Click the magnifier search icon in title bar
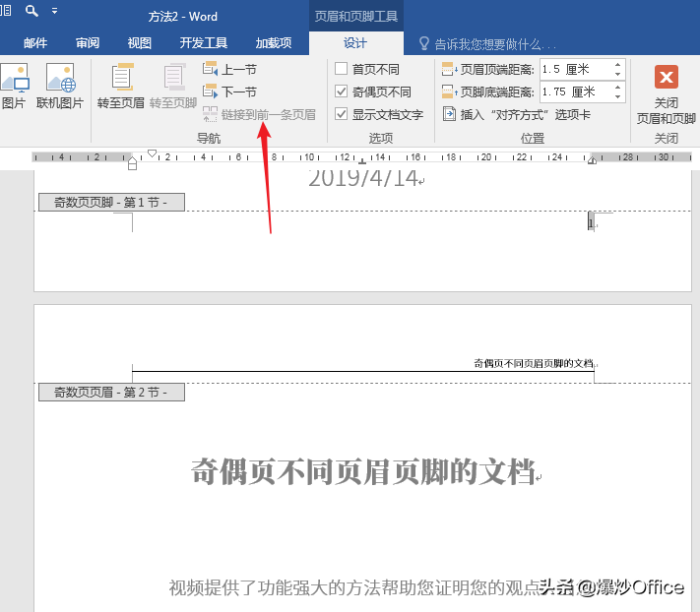This screenshot has width=700, height=612. tap(32, 10)
